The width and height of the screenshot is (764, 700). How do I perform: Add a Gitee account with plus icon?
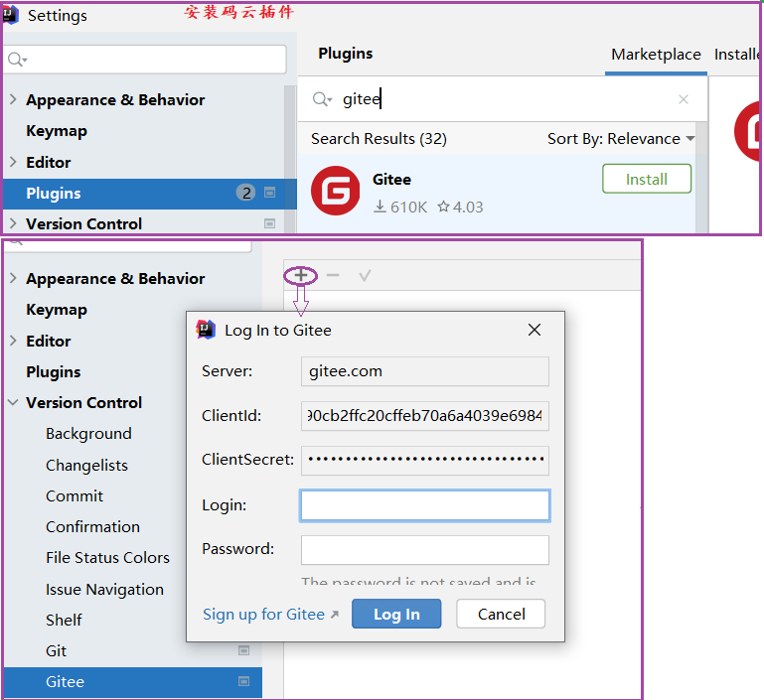pos(301,275)
